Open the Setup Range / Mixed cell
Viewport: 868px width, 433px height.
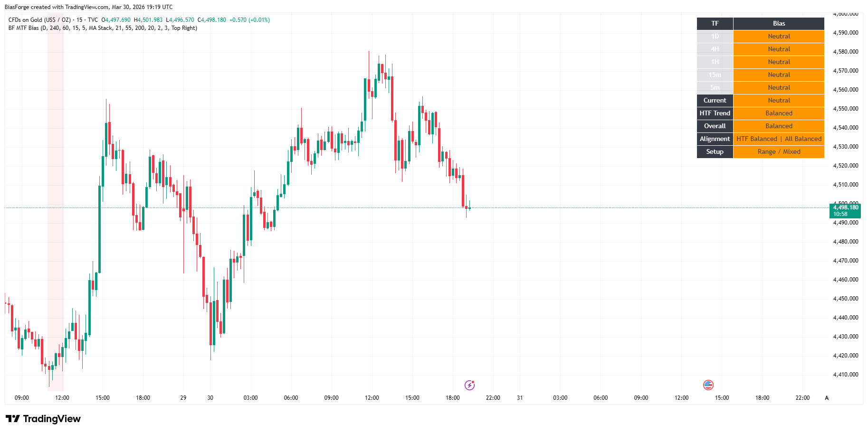coord(779,151)
